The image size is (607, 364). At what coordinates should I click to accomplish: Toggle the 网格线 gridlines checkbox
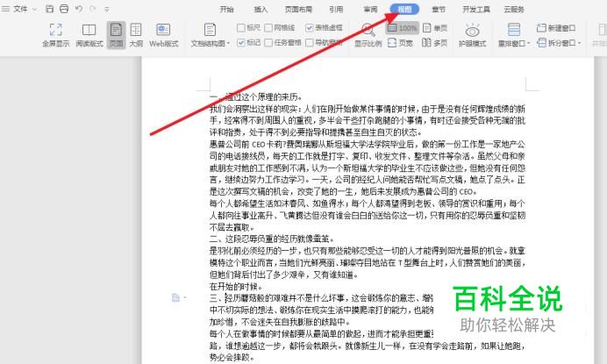268,27
